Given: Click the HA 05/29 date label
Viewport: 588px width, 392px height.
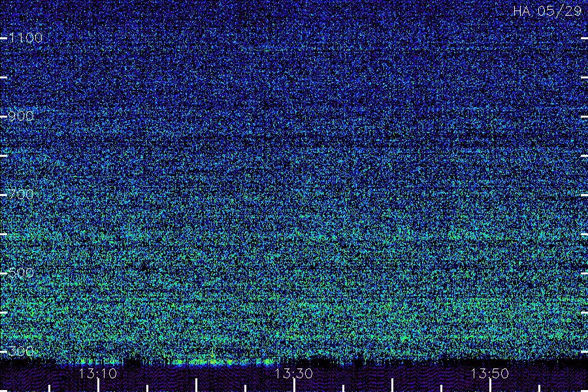Looking at the screenshot, I should click(547, 11).
